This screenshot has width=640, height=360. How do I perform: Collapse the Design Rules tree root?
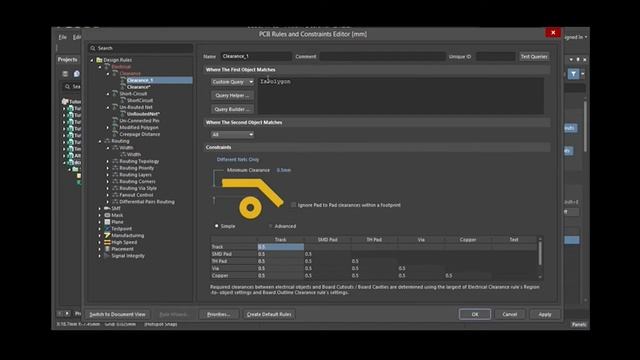[x=92, y=60]
